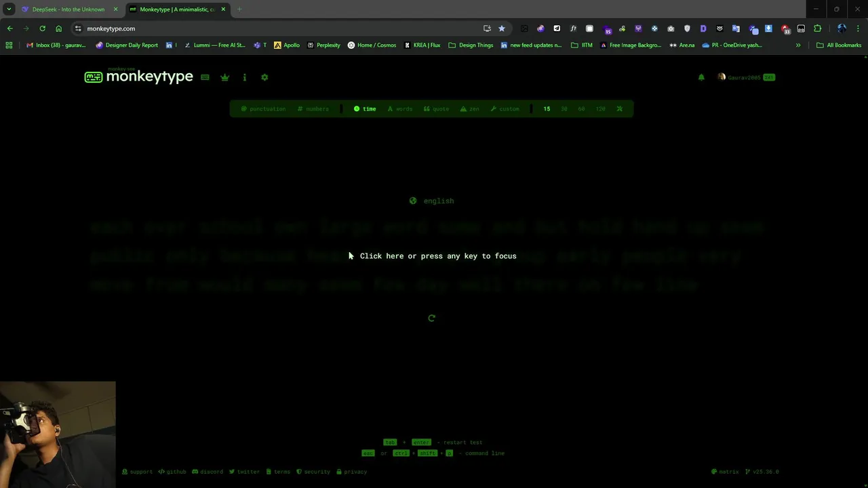This screenshot has height=488, width=868.
Task: Open the support footer link
Action: pos(137,472)
